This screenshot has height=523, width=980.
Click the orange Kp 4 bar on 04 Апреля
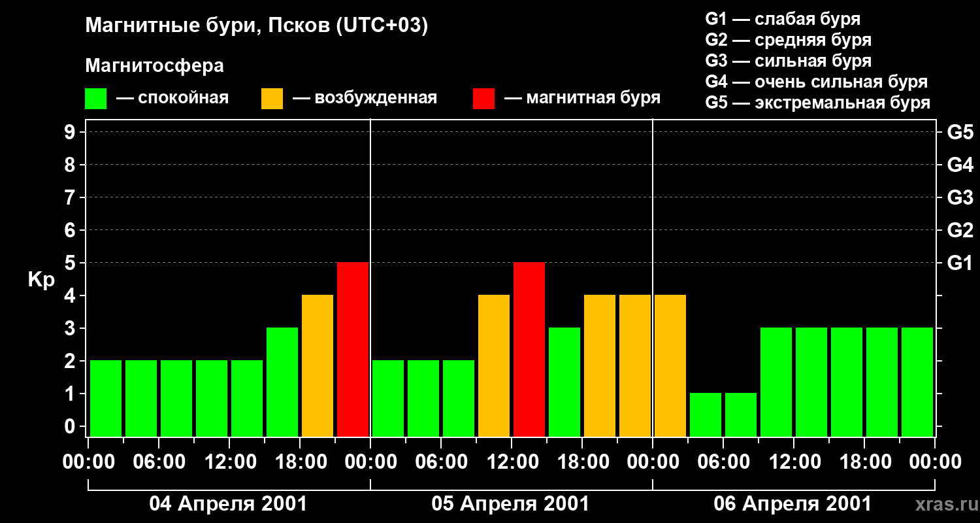(x=318, y=366)
